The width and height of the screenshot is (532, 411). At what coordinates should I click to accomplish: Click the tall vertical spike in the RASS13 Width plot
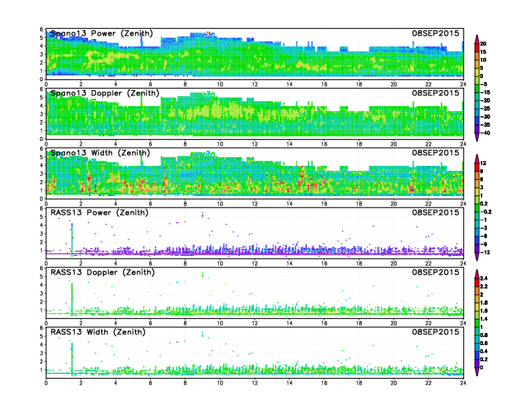coord(72,359)
